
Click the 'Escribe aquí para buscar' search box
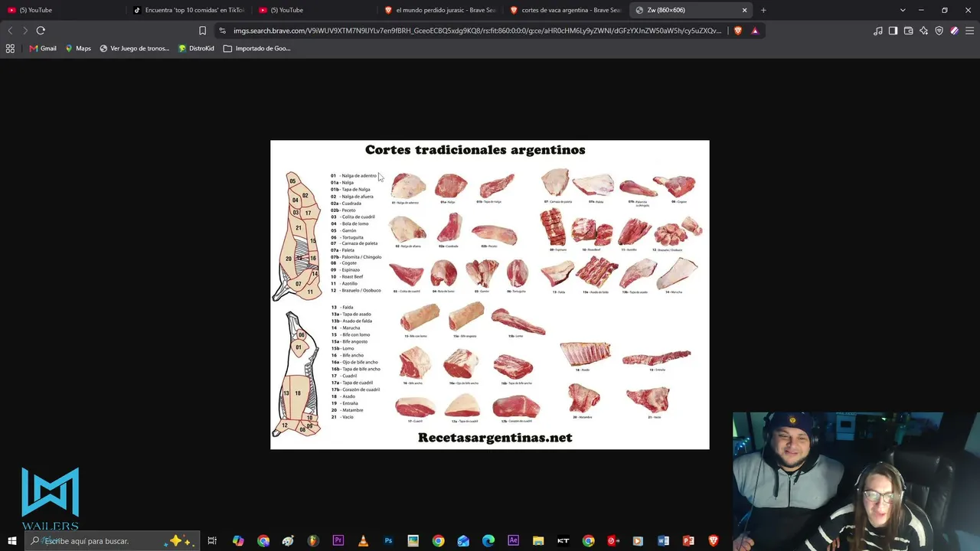click(x=112, y=541)
